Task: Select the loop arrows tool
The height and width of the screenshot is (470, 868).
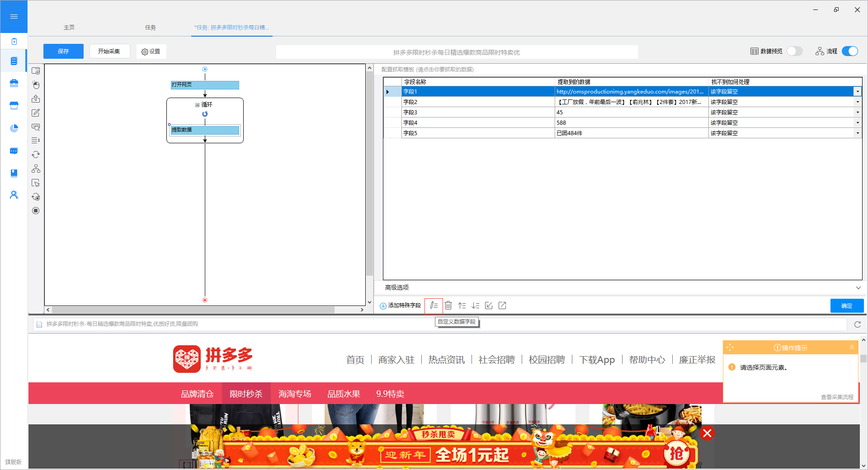Action: pyautogui.click(x=36, y=155)
